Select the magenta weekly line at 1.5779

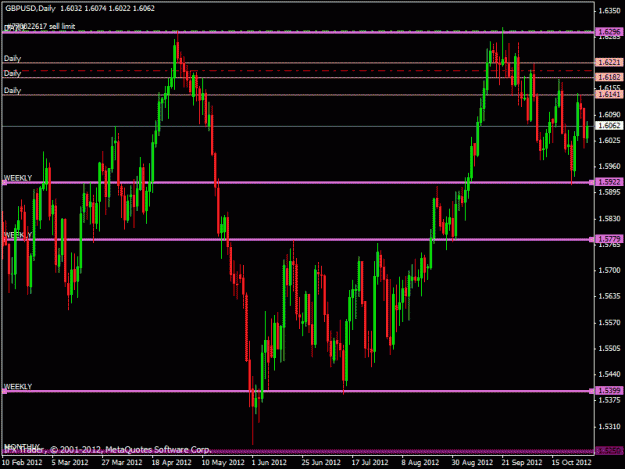(298, 239)
